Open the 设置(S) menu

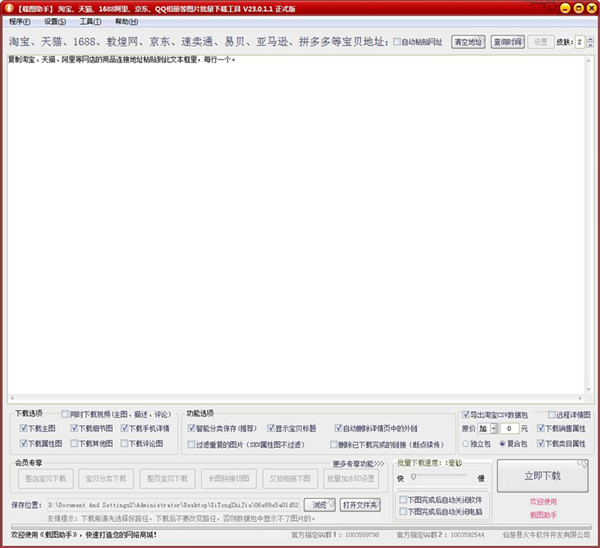pos(54,21)
